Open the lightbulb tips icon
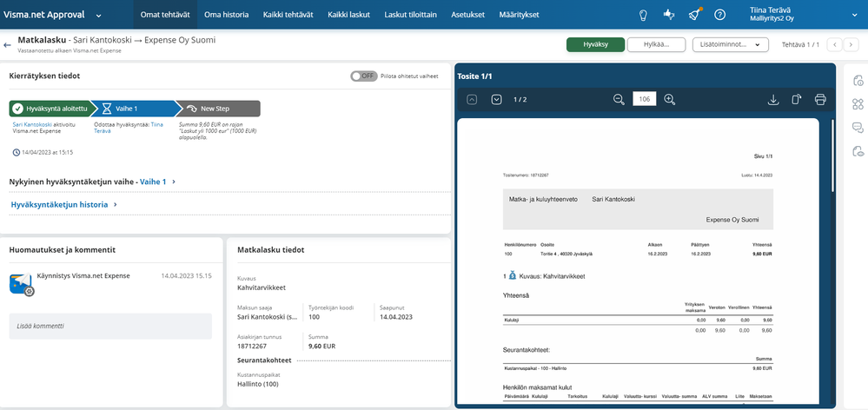This screenshot has height=410, width=868. [x=643, y=15]
